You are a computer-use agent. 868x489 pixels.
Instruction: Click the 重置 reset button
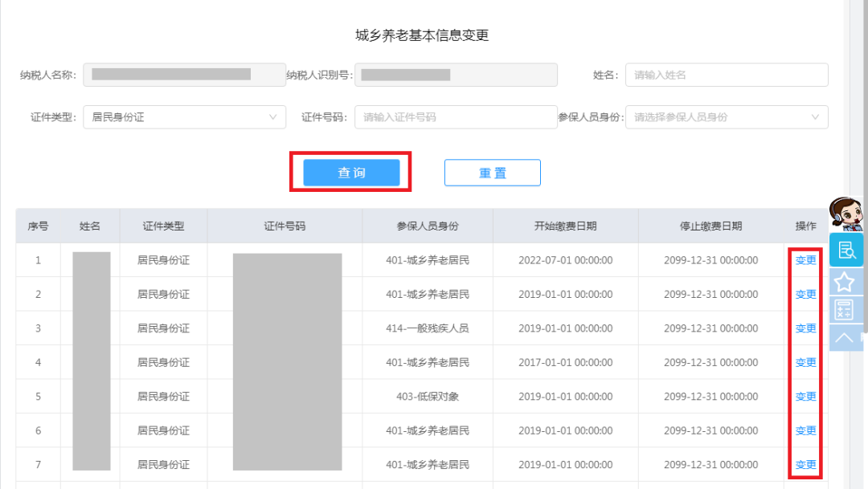coord(492,173)
